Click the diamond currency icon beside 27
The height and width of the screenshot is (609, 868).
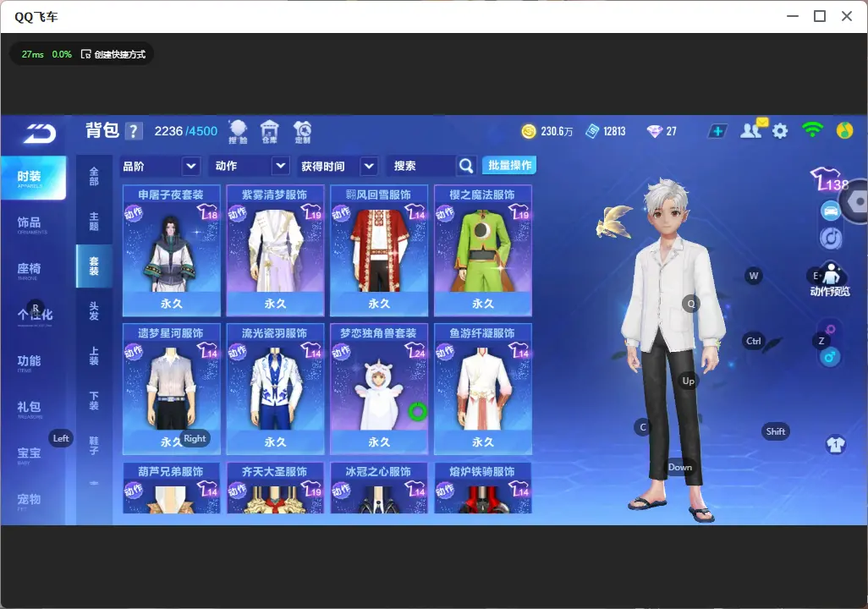point(654,131)
